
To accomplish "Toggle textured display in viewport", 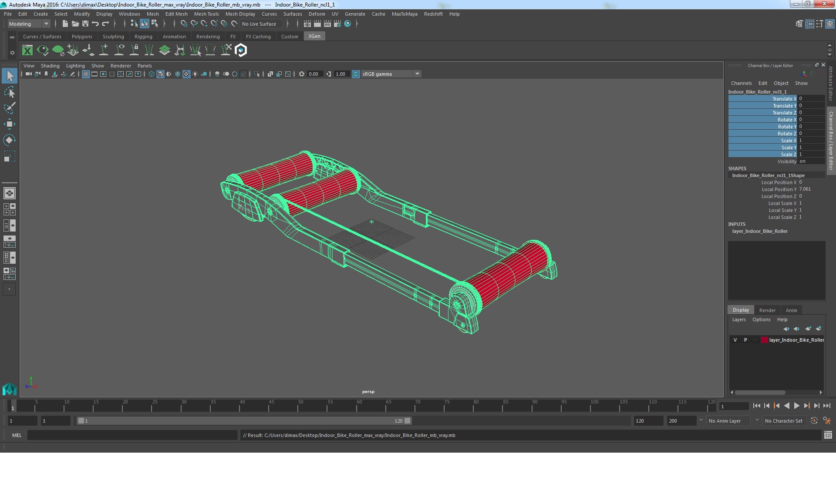I will [186, 74].
